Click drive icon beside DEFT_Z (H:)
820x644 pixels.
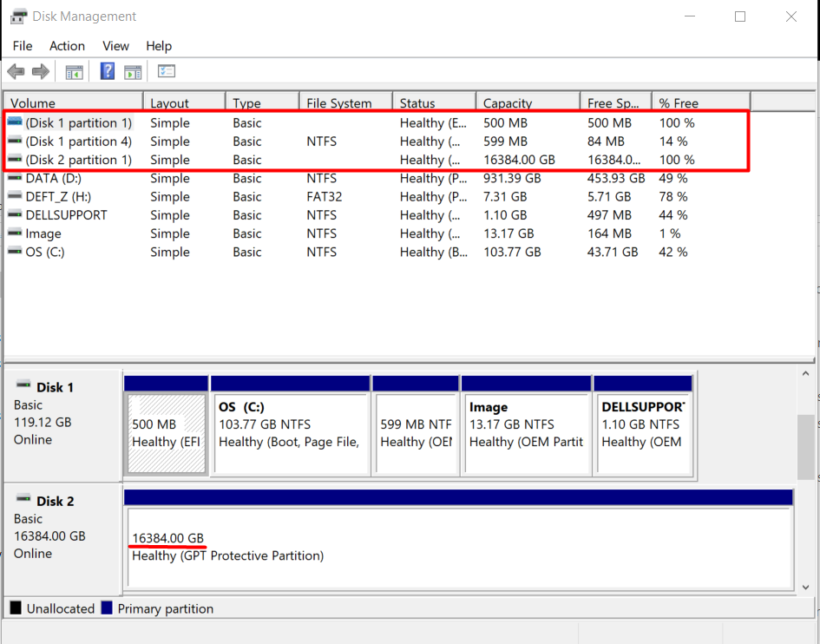(x=15, y=196)
